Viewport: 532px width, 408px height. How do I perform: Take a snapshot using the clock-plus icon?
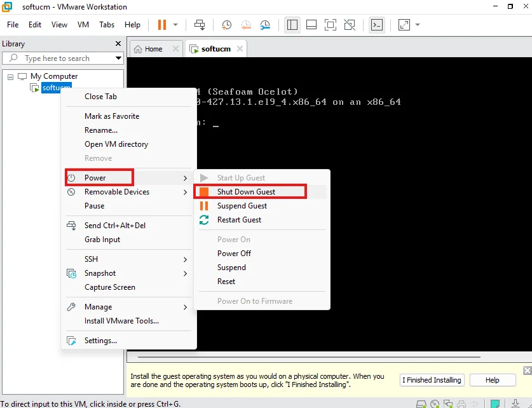coord(226,25)
